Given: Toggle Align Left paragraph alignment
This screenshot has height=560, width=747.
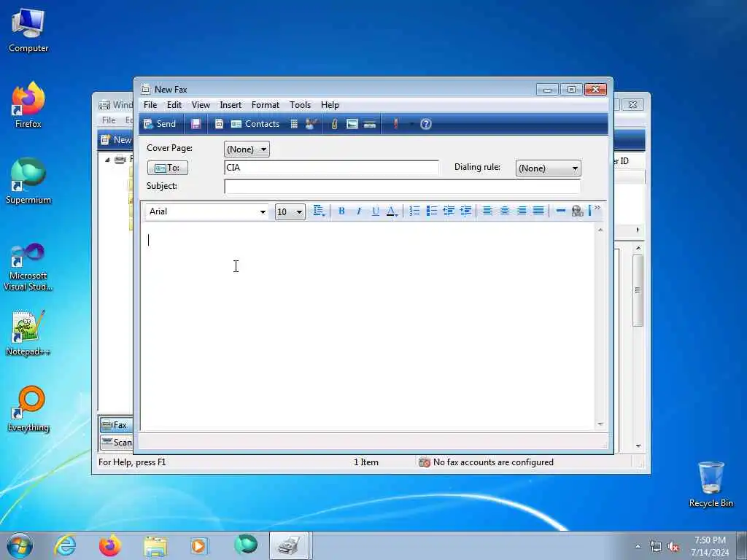Looking at the screenshot, I should click(487, 211).
